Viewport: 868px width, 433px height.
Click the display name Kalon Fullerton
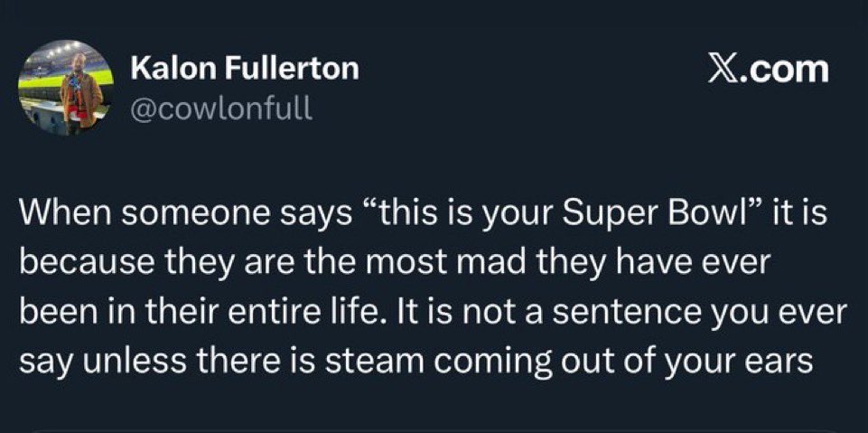click(x=245, y=69)
